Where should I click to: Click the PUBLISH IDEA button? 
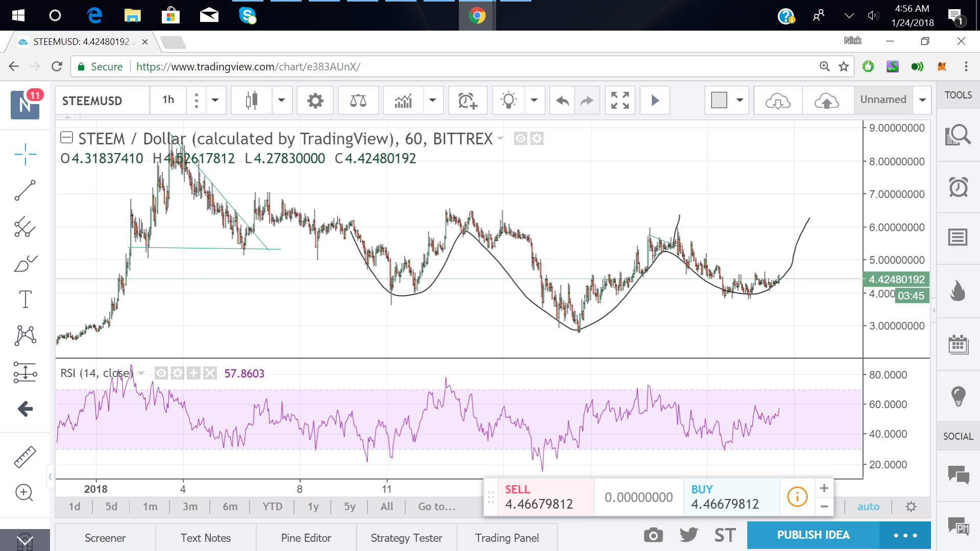click(x=813, y=535)
